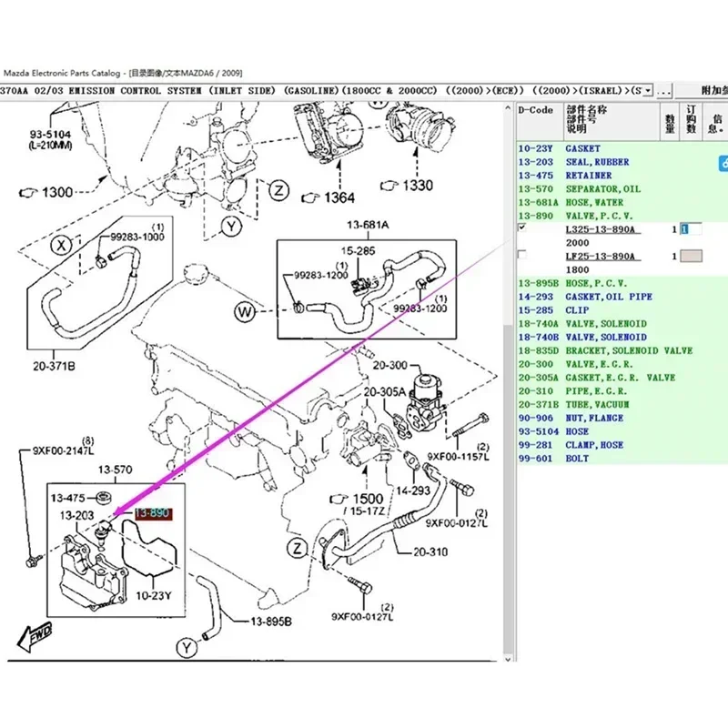Select the 13-895B HOSE, P.C.V. row
This screenshot has width=728, height=728.
(x=622, y=283)
